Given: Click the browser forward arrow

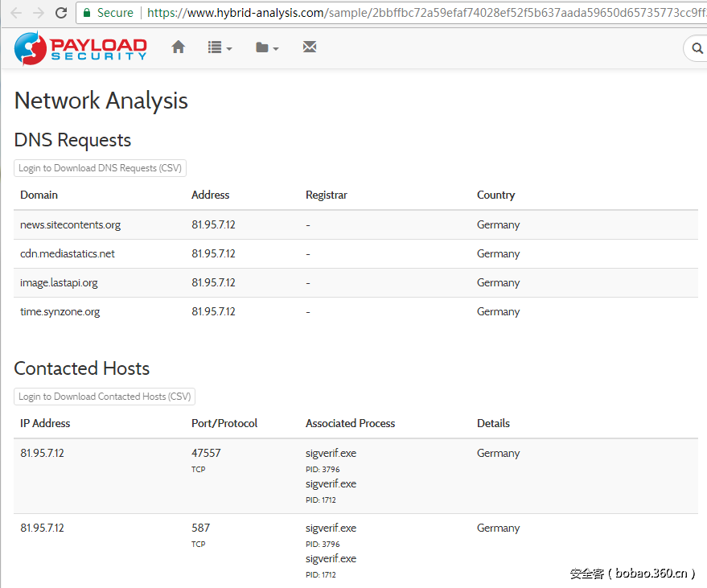Looking at the screenshot, I should [38, 13].
